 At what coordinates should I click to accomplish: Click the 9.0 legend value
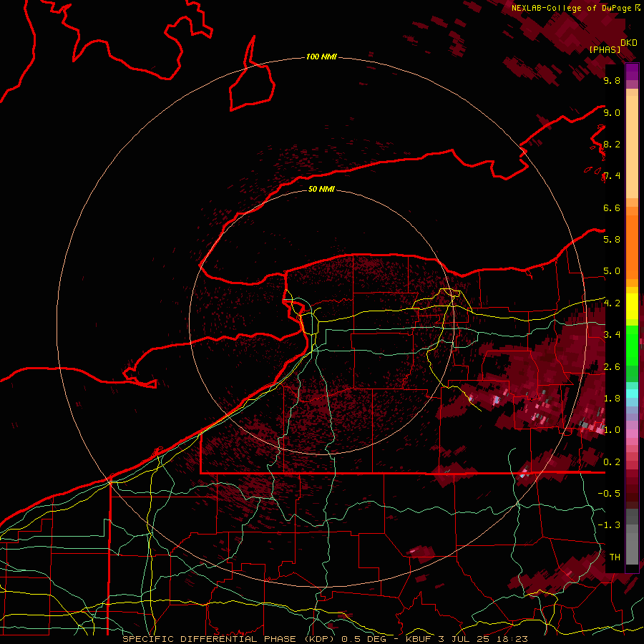coord(612,112)
